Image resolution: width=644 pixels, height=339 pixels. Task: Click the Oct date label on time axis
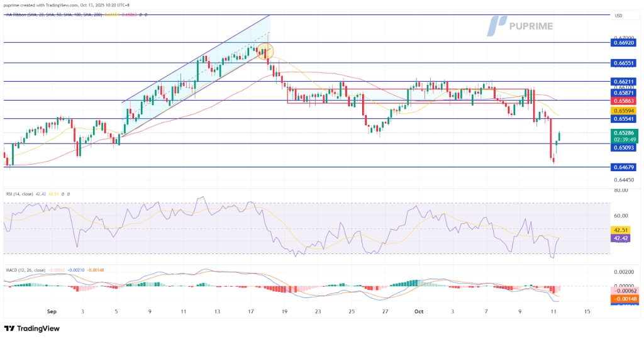(416, 311)
